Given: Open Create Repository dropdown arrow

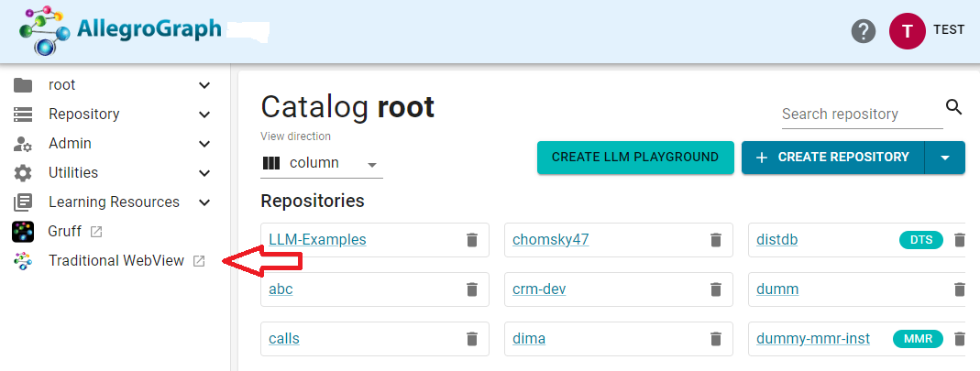Looking at the screenshot, I should point(945,158).
